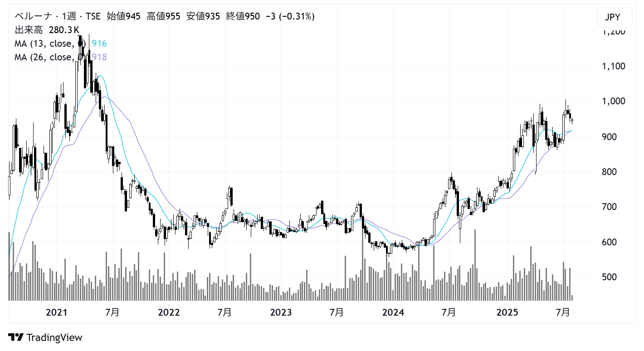644x351 pixels.
Task: Click the 2024 label on time axis
Action: click(393, 312)
